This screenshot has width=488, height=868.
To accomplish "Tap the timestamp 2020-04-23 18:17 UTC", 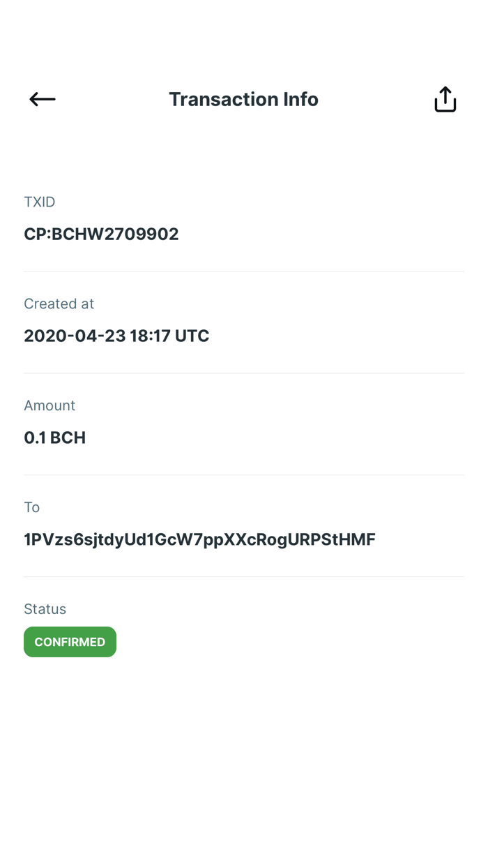I will [116, 336].
